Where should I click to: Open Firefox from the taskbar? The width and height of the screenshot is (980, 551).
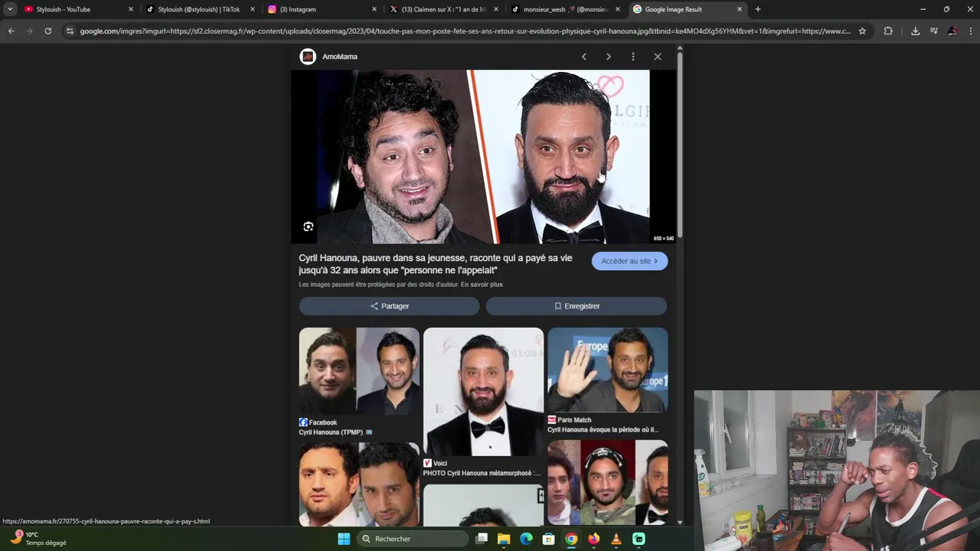(593, 539)
